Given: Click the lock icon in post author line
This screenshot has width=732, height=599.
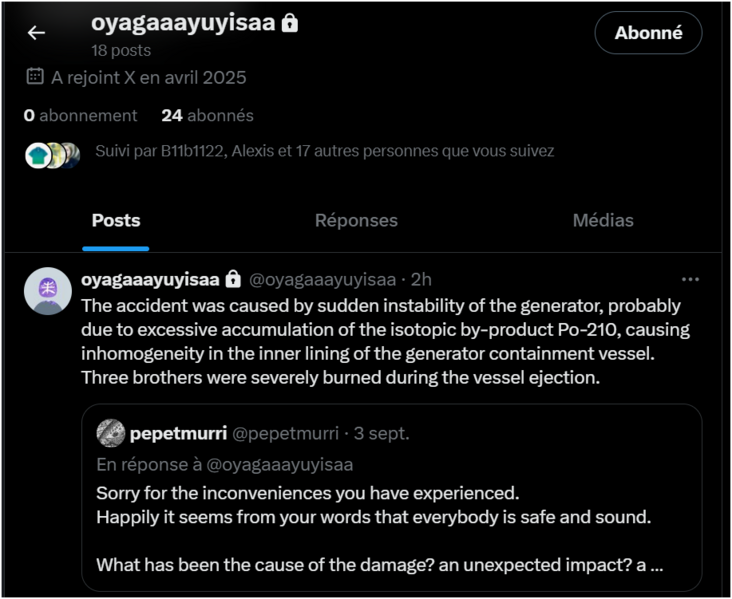Looking at the screenshot, I should [x=233, y=279].
